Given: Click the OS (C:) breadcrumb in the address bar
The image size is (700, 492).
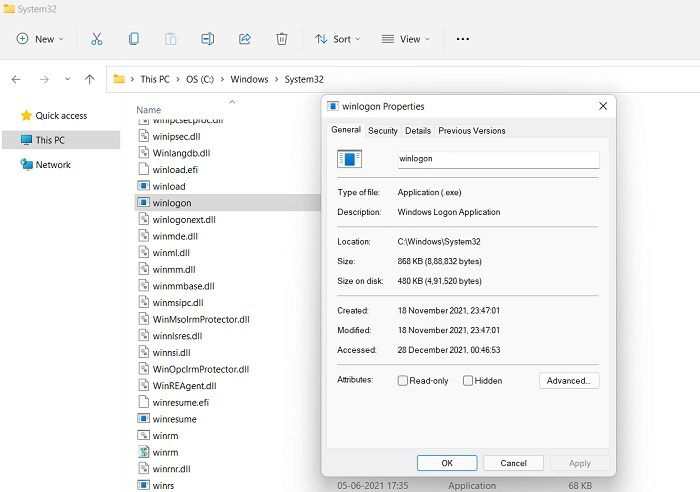Looking at the screenshot, I should pyautogui.click(x=200, y=79).
